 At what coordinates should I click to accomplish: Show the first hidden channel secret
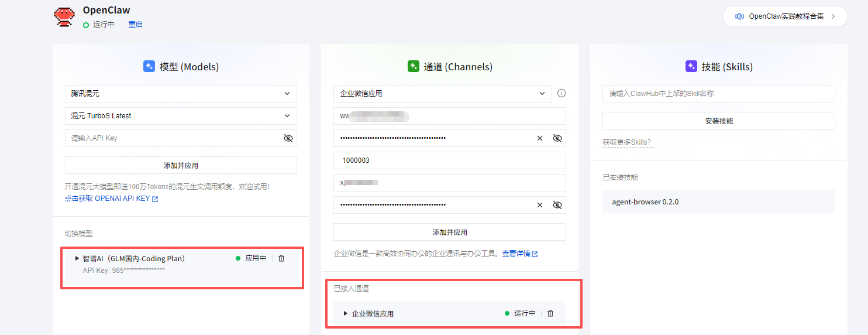pyautogui.click(x=557, y=138)
